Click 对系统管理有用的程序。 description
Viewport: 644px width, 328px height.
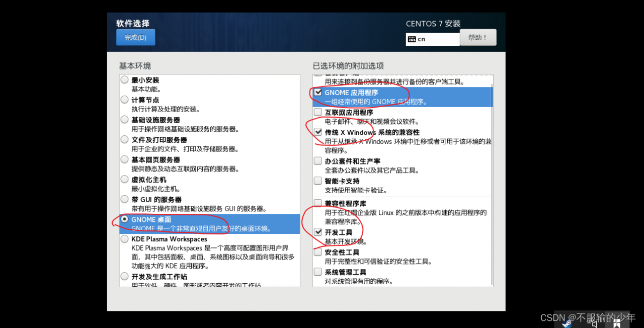tap(359, 281)
